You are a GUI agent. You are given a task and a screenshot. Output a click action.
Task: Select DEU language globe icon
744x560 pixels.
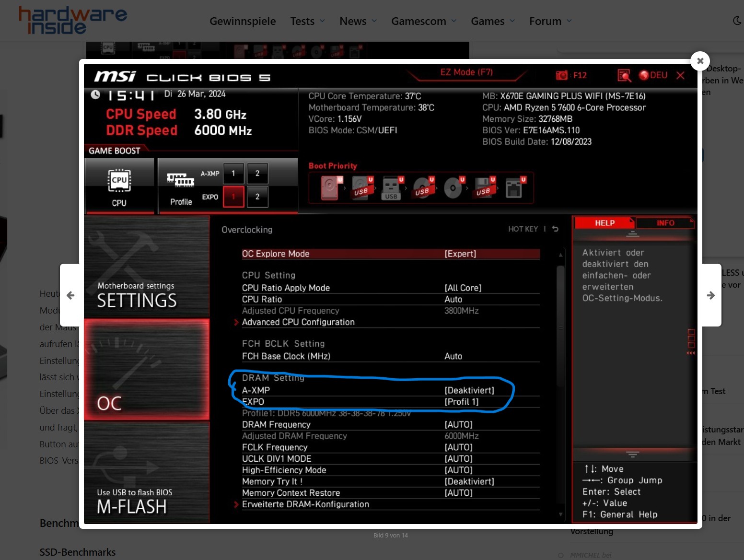pyautogui.click(x=644, y=75)
